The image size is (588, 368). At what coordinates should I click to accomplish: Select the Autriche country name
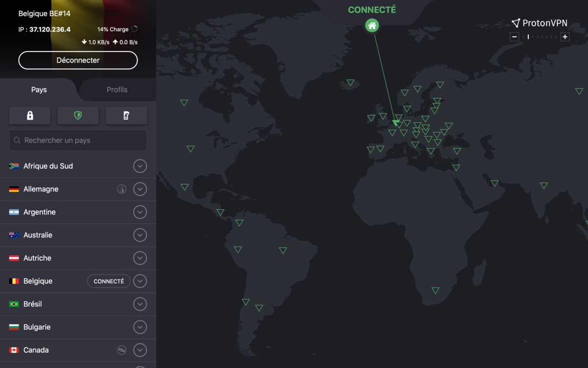tap(37, 258)
